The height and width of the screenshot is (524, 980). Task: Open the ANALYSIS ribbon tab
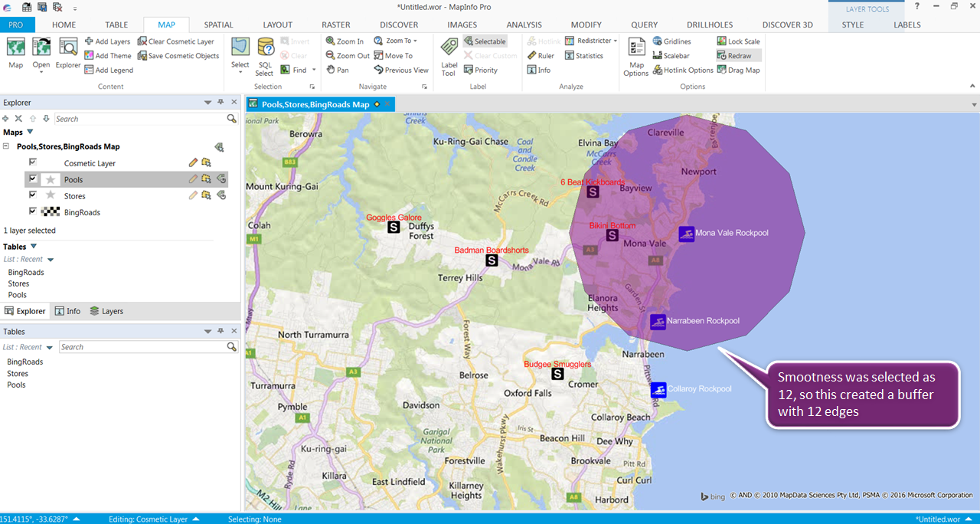(524, 25)
